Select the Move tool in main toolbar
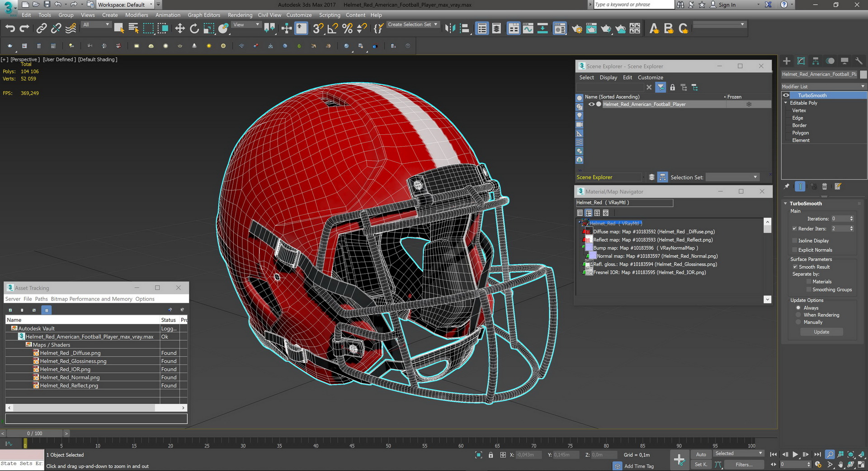Viewport: 868px width, 471px height. tap(180, 29)
